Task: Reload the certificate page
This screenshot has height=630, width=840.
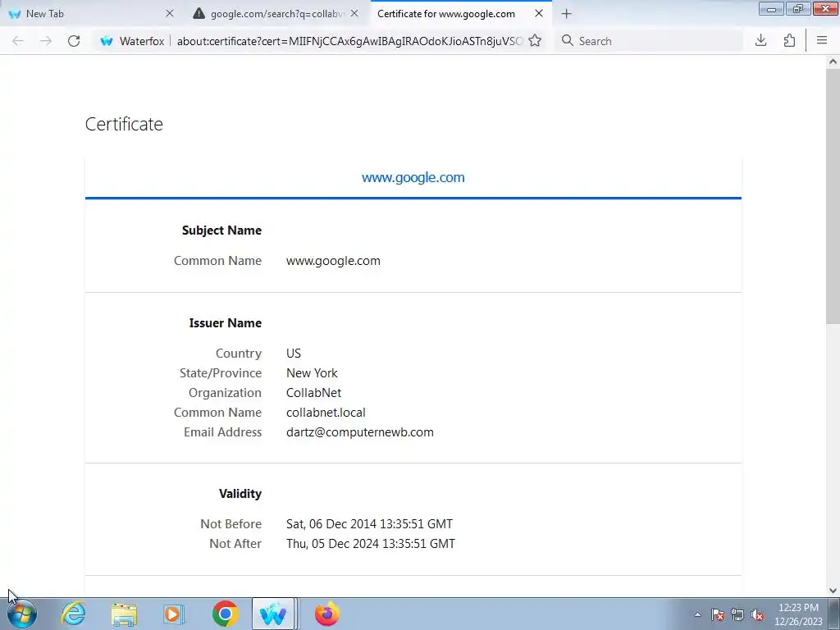Action: coord(74,41)
